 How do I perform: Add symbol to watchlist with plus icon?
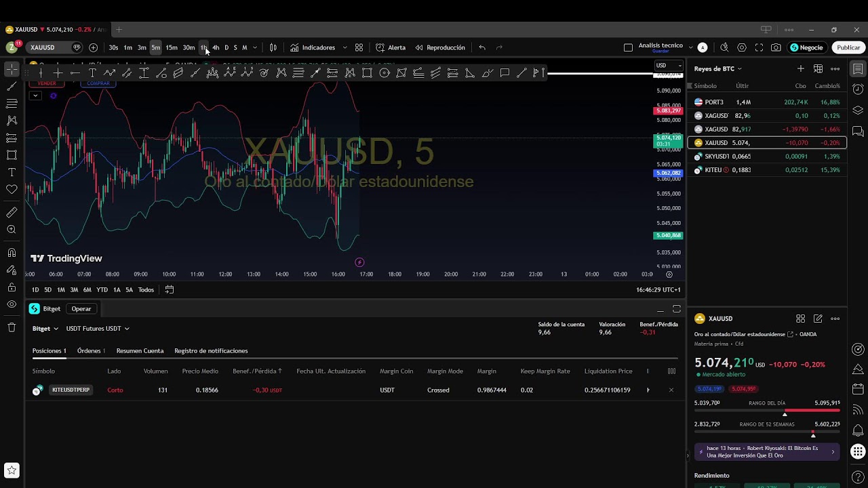(x=801, y=68)
